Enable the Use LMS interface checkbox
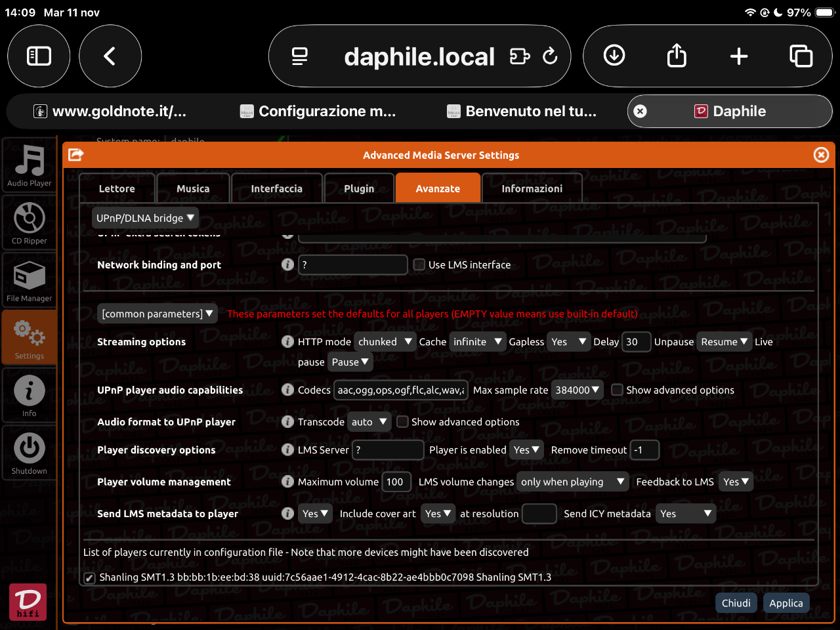 coord(419,264)
